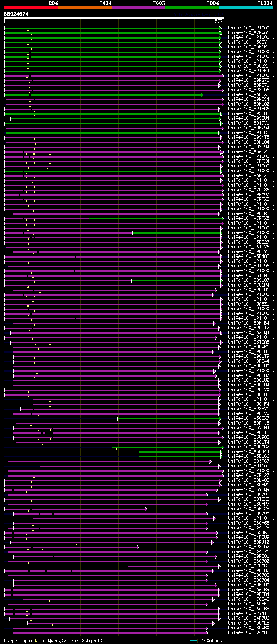The width and height of the screenshot is (277, 644).
Task: Click the red ~20% identity legend segment
Action: click(31, 7)
